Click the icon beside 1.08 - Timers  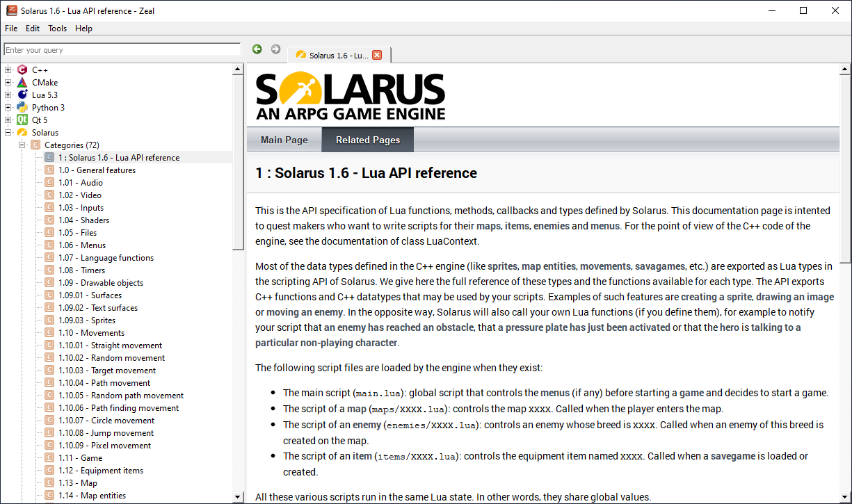(x=49, y=270)
